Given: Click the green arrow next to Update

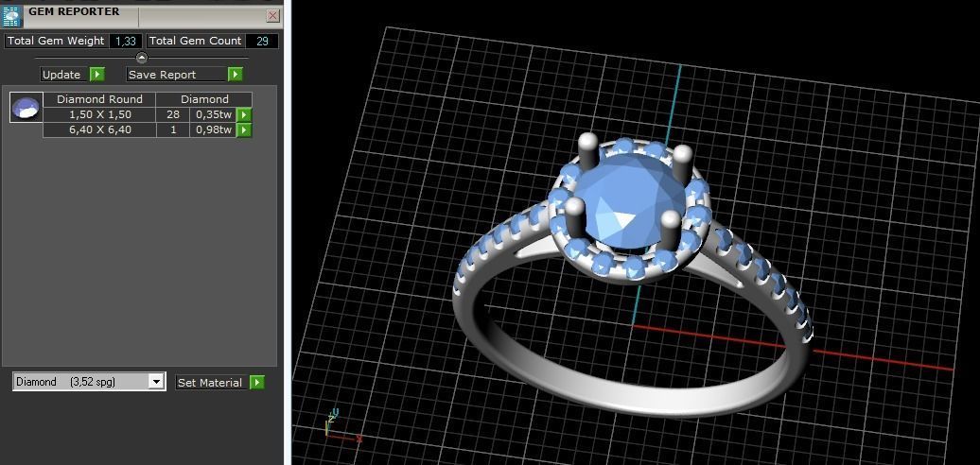Looking at the screenshot, I should click(x=96, y=75).
